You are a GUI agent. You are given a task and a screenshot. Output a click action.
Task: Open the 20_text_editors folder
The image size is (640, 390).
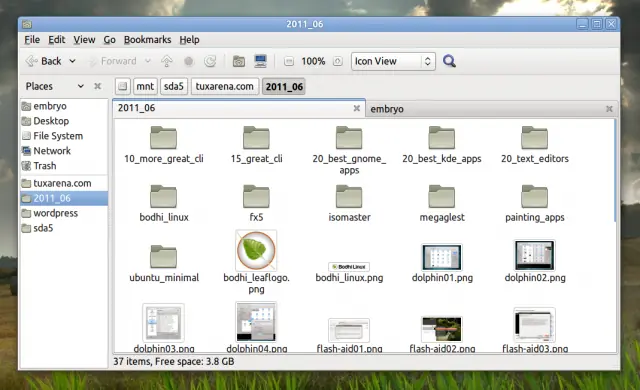pos(535,145)
